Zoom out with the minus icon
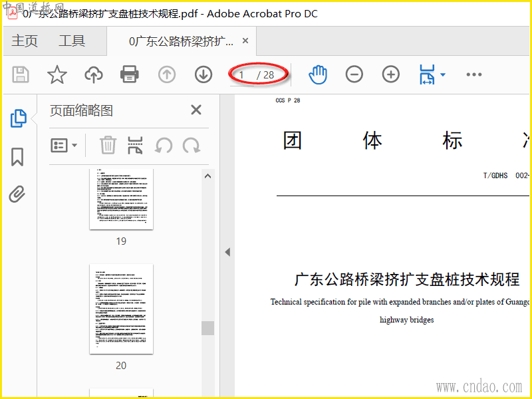Image resolution: width=532 pixels, height=399 pixels. [x=354, y=74]
